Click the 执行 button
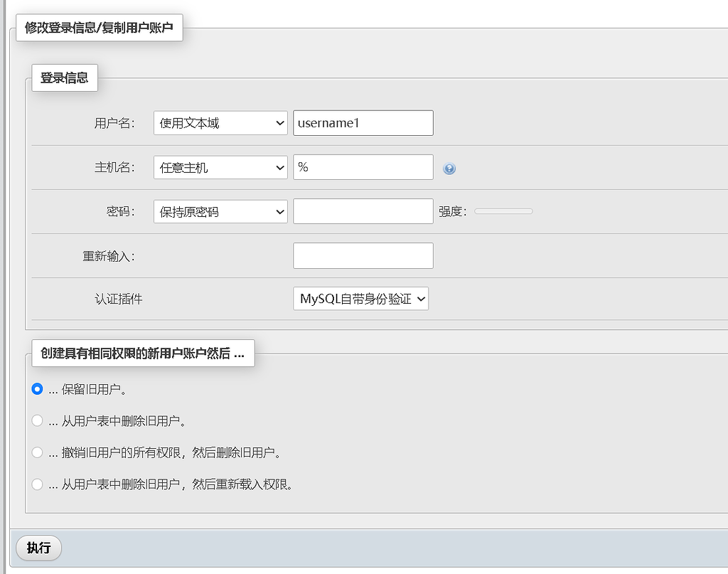Viewport: 728px width, 574px height. tap(38, 548)
